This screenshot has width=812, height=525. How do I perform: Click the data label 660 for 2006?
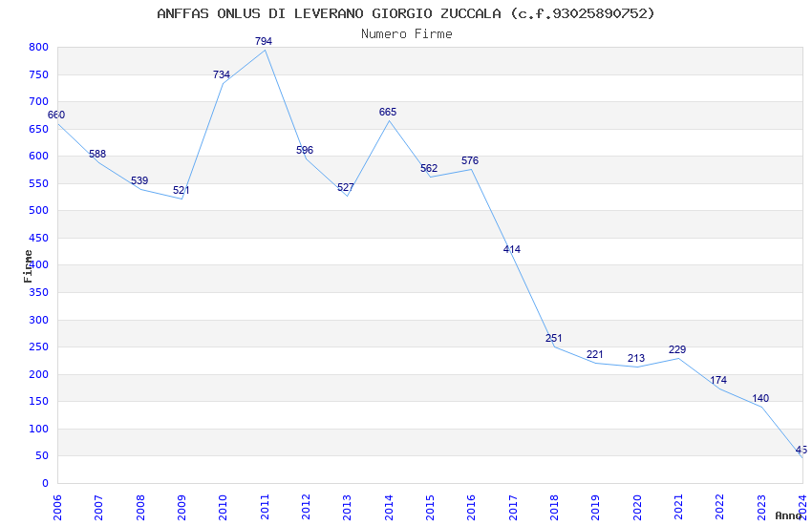56,115
